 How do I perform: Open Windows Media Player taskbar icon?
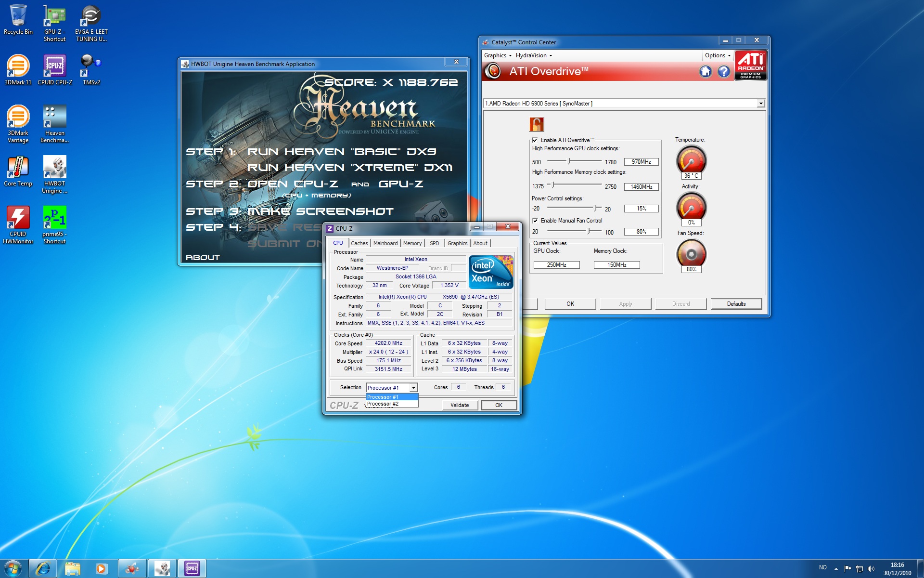coord(101,568)
